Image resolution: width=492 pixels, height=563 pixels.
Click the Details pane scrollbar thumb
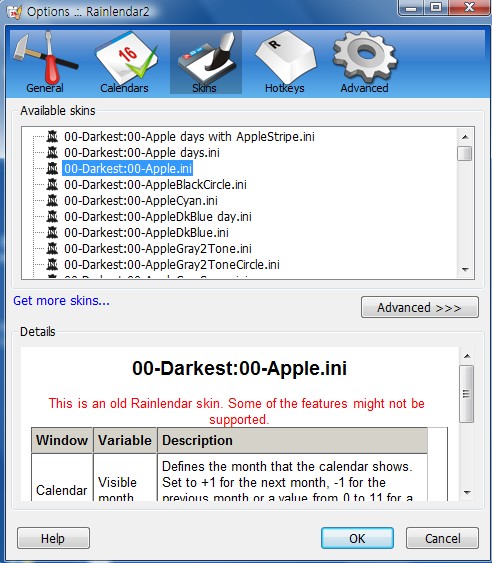(x=467, y=394)
